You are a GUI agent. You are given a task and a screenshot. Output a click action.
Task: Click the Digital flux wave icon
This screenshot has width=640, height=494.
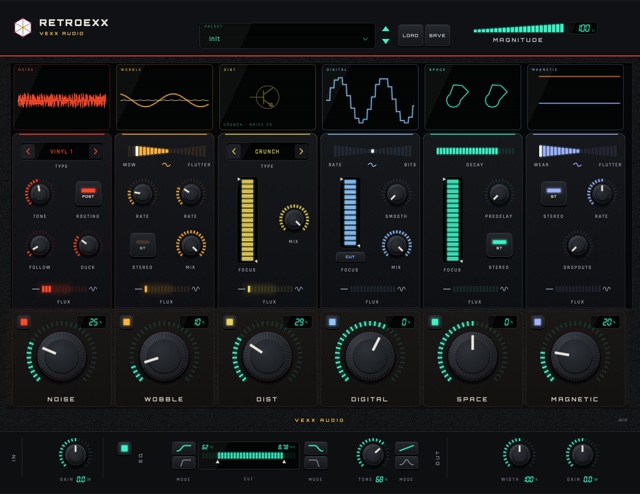coord(402,289)
